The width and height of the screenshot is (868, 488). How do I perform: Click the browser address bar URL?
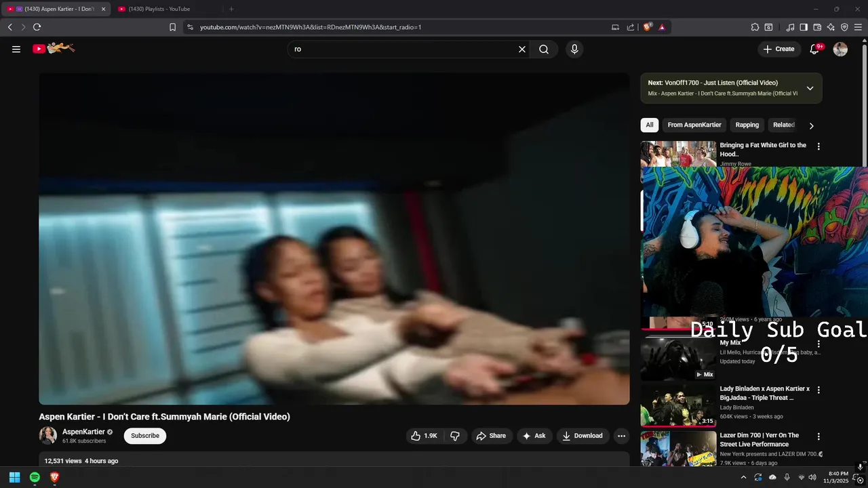point(311,27)
